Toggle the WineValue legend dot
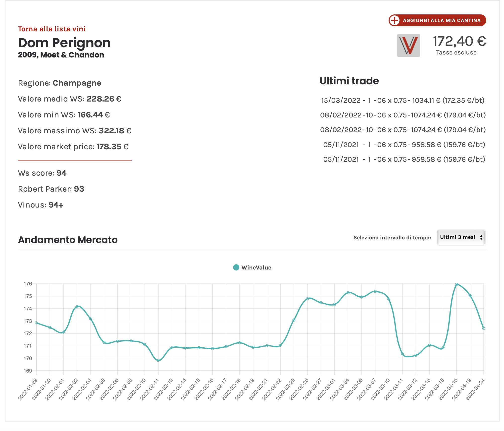The height and width of the screenshot is (431, 504). 236,268
